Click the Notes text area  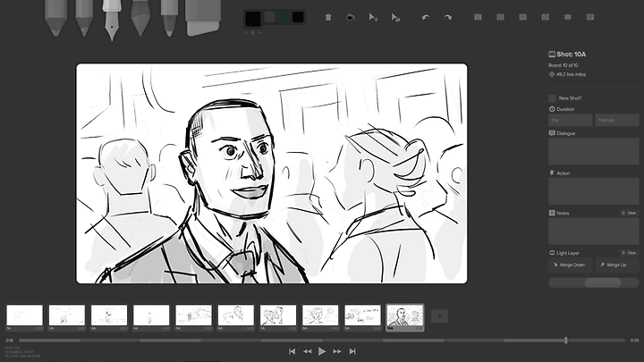tap(594, 232)
